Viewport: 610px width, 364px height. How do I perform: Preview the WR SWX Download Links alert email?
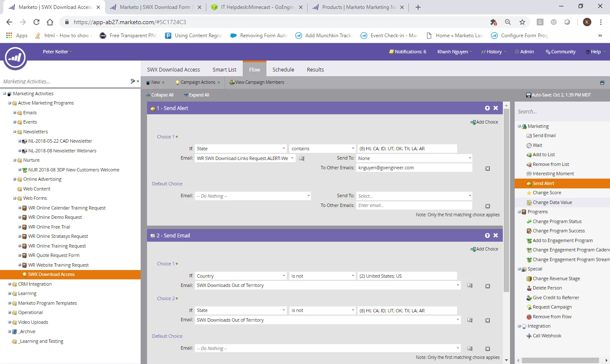tap(302, 158)
